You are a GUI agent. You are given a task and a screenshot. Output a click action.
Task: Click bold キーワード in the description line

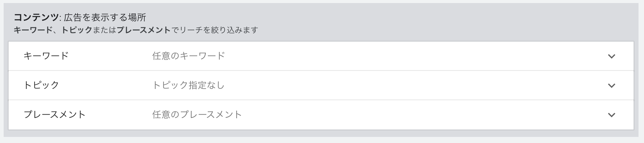pos(33,30)
